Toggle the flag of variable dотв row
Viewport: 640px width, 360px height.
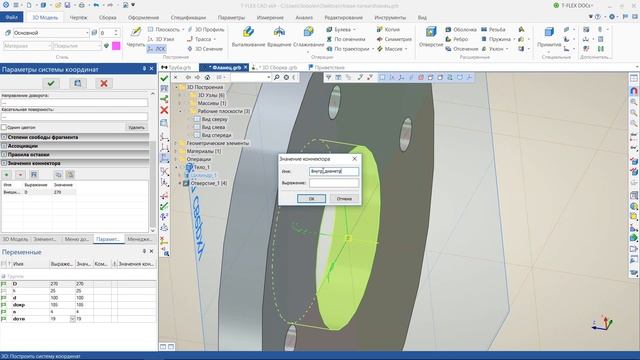(4, 319)
